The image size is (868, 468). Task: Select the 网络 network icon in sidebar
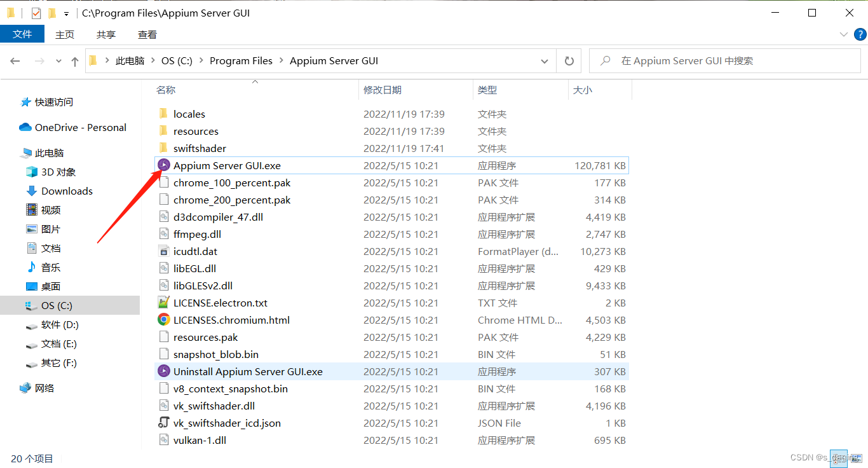point(25,388)
